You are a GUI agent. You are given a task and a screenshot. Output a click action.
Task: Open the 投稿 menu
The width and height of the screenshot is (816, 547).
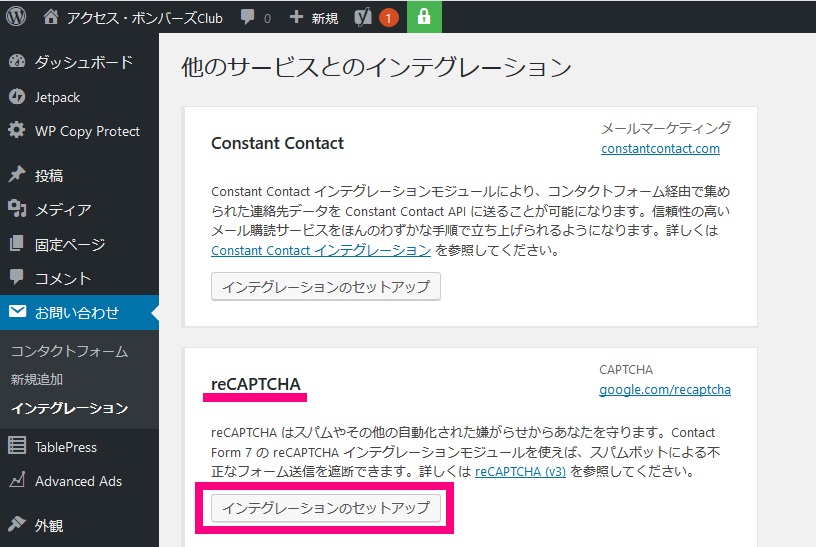coord(49,175)
